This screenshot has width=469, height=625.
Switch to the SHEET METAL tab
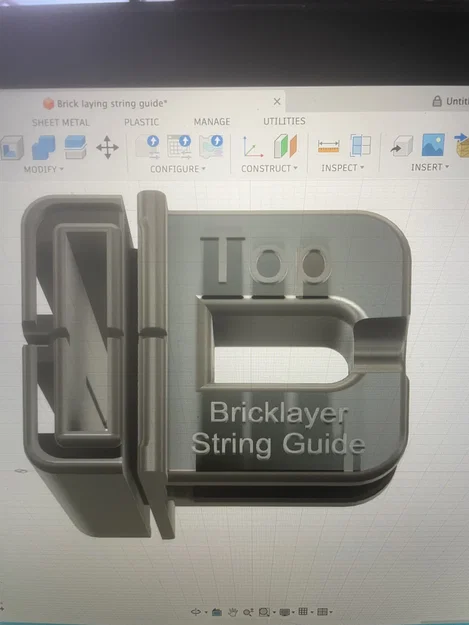pyautogui.click(x=61, y=122)
